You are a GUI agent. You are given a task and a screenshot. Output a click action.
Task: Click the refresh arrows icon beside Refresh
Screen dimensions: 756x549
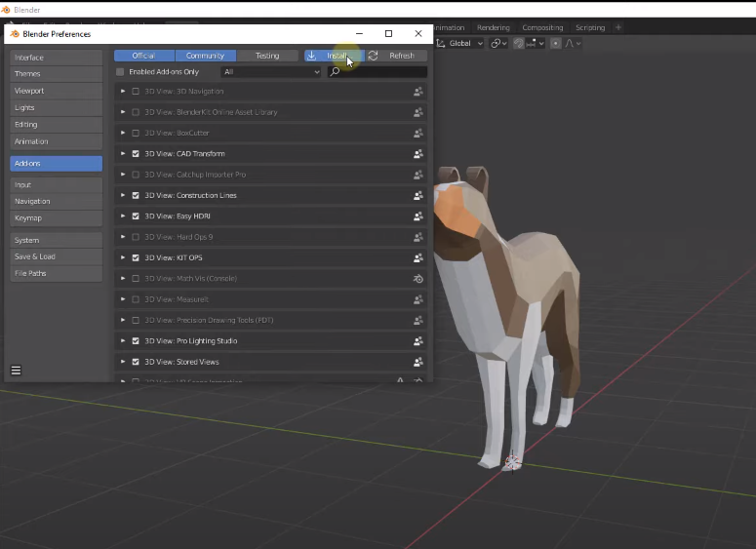click(374, 56)
